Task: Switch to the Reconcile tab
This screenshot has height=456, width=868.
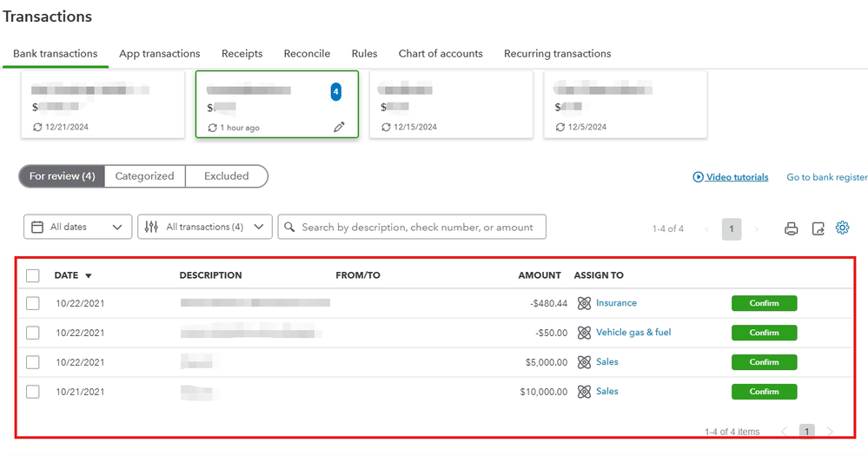Action: [x=307, y=54]
